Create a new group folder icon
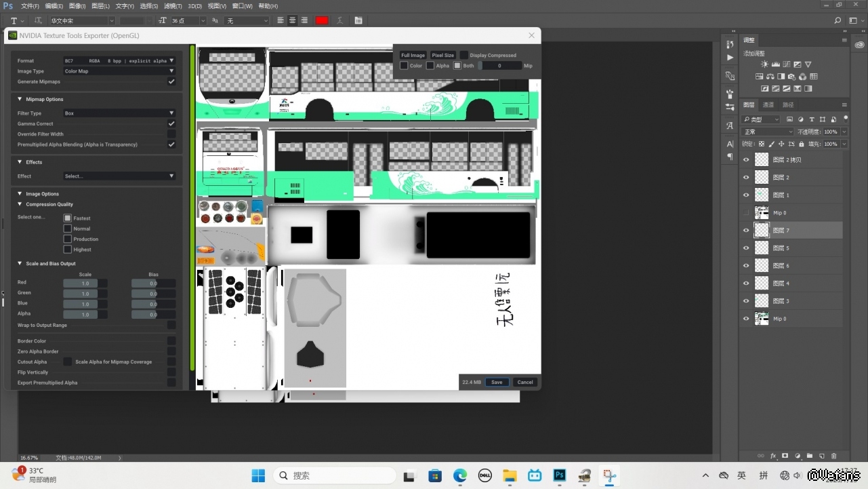This screenshot has width=868, height=489. point(809,456)
